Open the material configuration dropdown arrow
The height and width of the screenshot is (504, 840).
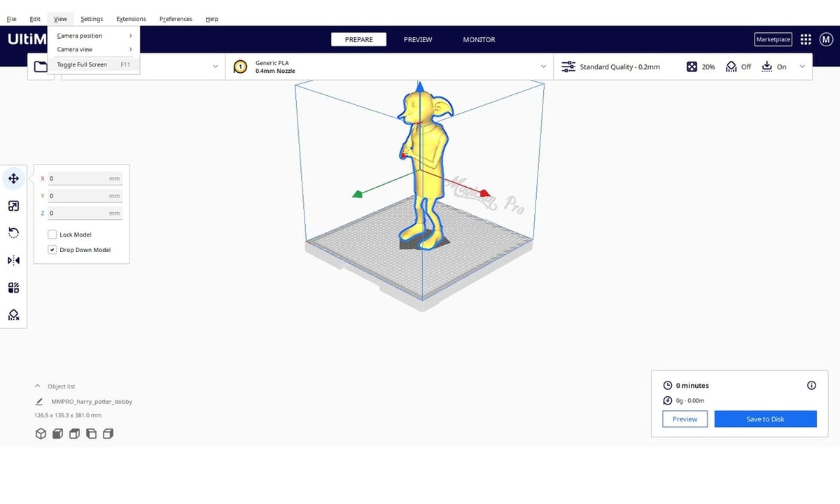(x=544, y=66)
